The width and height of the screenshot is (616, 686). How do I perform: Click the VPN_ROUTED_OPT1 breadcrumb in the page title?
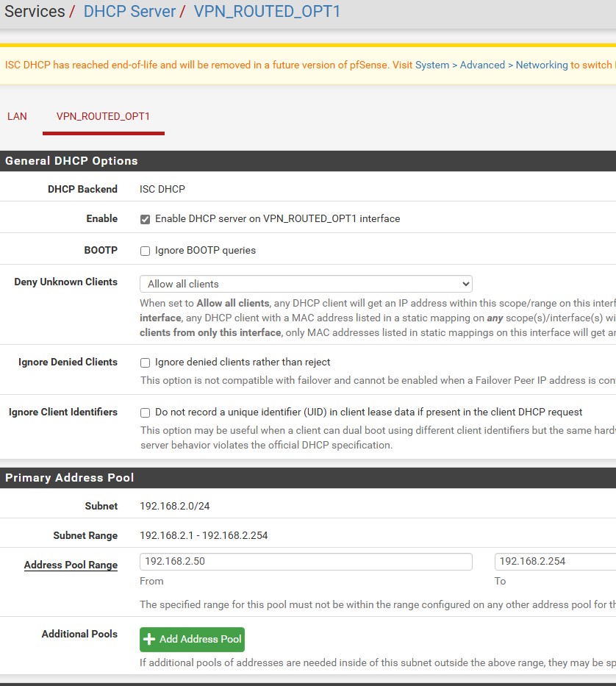[x=267, y=12]
